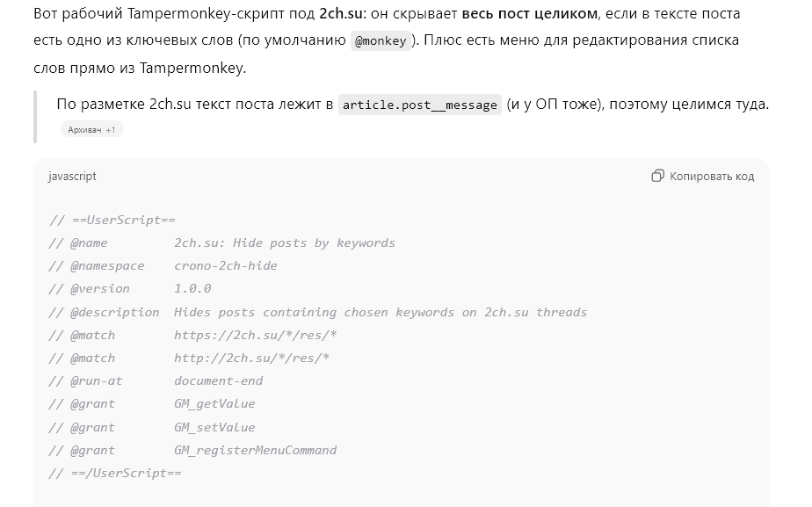
Task: Click the https://2ch.su/*/res/* match URL
Action: pyautogui.click(x=255, y=335)
